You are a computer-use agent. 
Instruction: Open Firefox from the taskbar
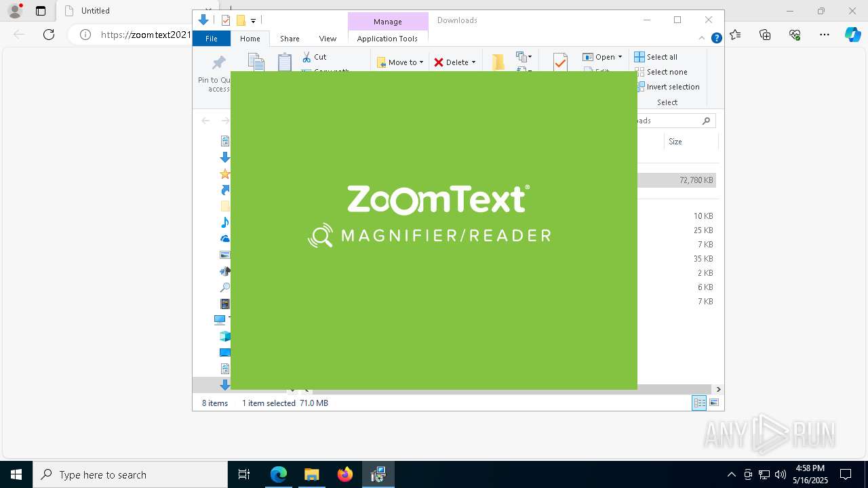[345, 474]
